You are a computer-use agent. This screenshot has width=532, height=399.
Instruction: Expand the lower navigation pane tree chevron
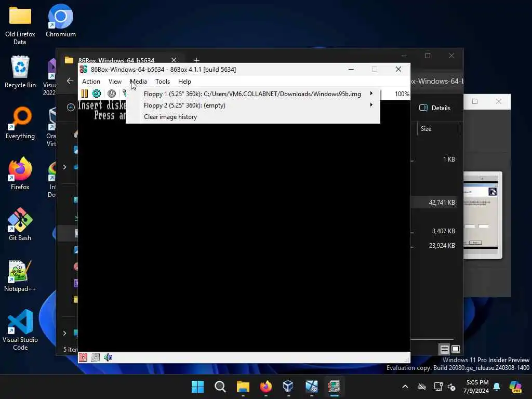click(x=64, y=333)
